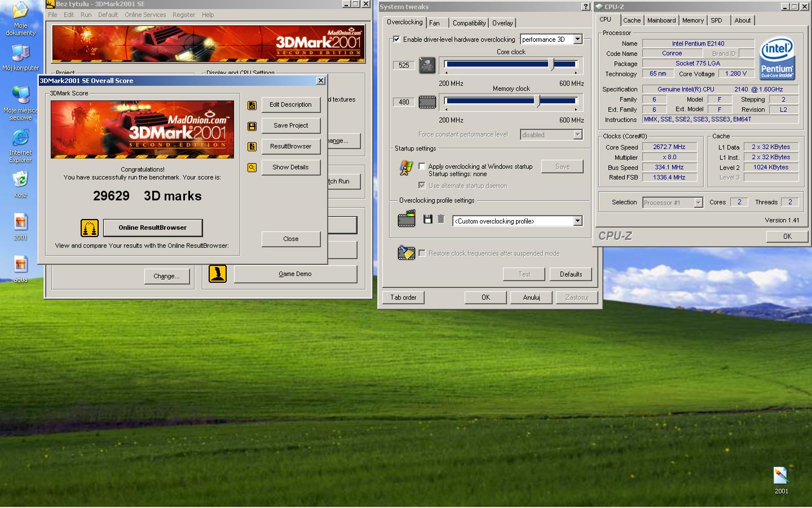This screenshot has width=812, height=508.
Task: Click the 3DMark2001 title bar app icon
Action: pos(50,4)
